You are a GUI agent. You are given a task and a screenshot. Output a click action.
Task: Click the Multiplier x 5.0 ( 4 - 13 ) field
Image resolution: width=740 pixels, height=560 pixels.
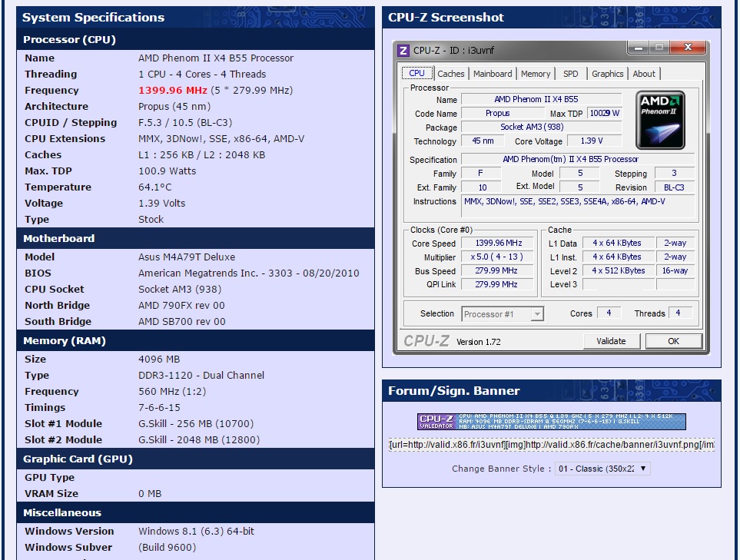[x=498, y=257]
